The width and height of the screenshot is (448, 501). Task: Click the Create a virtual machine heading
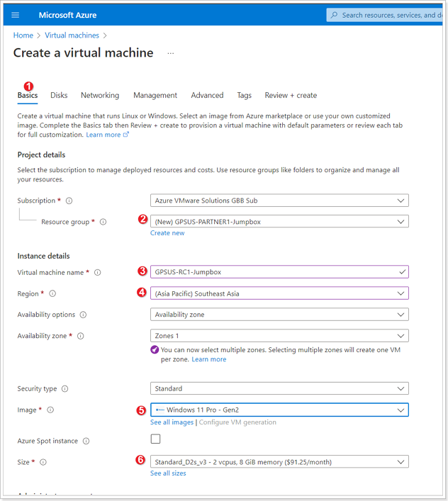[x=83, y=52]
